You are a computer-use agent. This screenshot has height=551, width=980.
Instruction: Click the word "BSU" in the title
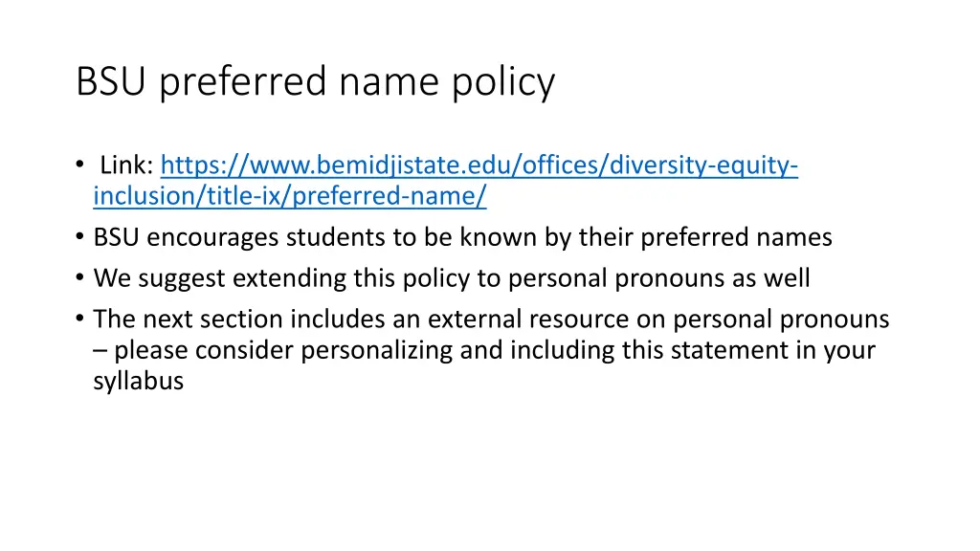(x=113, y=82)
